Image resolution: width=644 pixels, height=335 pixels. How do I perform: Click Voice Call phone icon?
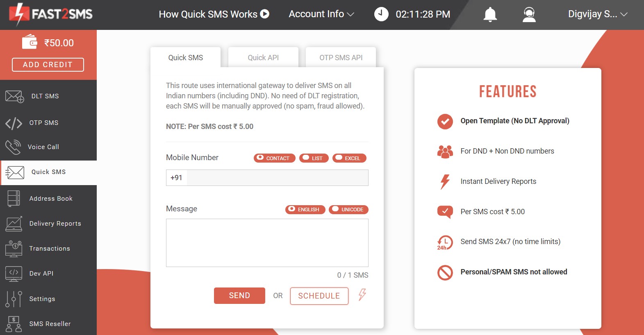[13, 147]
